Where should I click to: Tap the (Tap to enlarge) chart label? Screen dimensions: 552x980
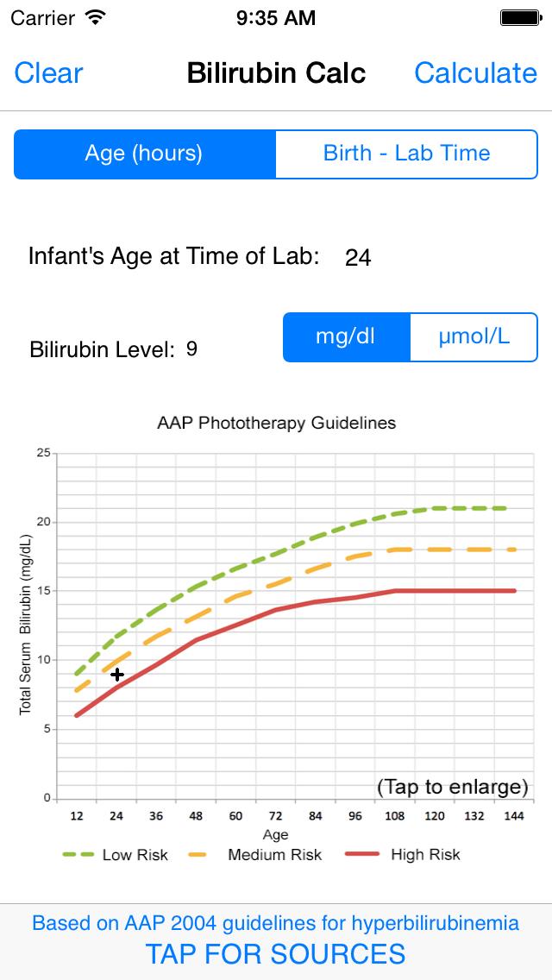(452, 787)
